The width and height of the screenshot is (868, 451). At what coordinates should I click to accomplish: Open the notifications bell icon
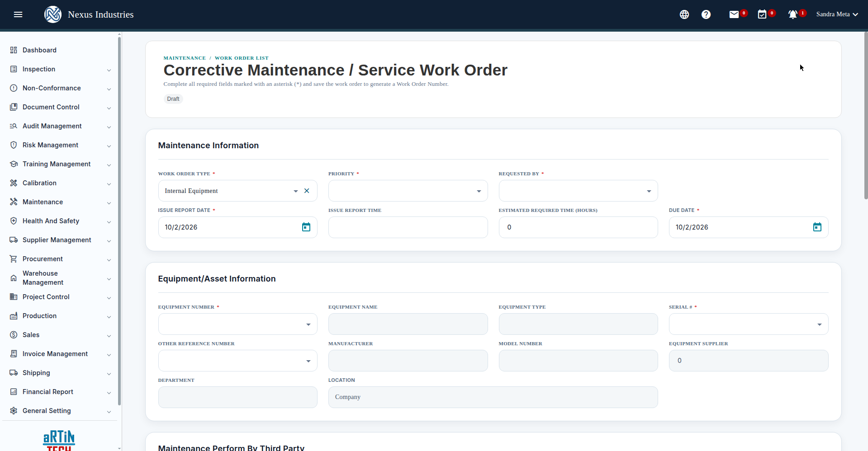point(793,14)
